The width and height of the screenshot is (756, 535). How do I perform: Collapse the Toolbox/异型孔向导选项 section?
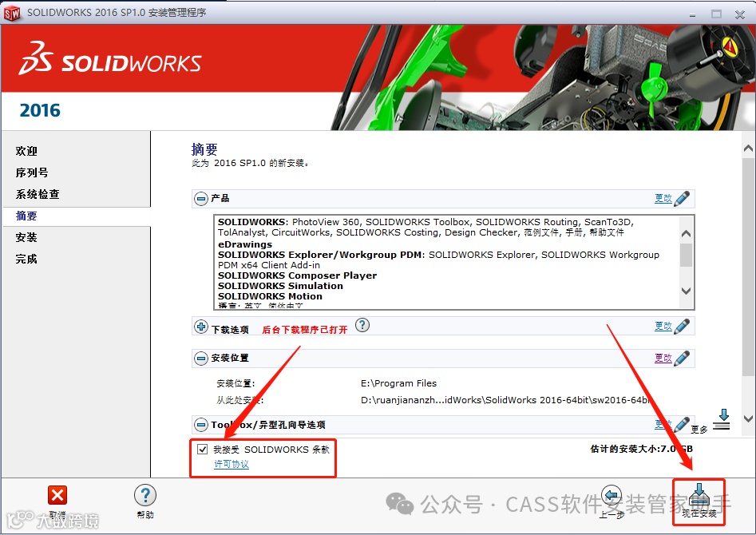tap(201, 425)
